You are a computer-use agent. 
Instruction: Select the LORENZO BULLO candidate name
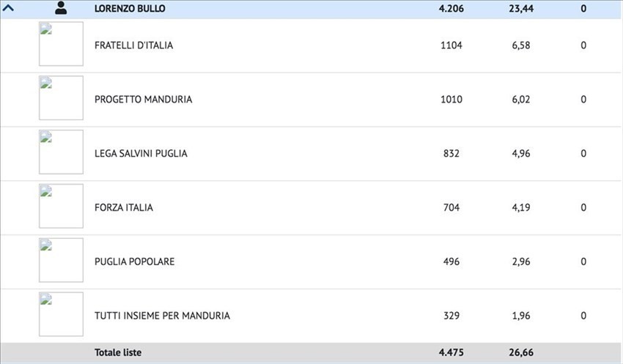[x=130, y=8]
